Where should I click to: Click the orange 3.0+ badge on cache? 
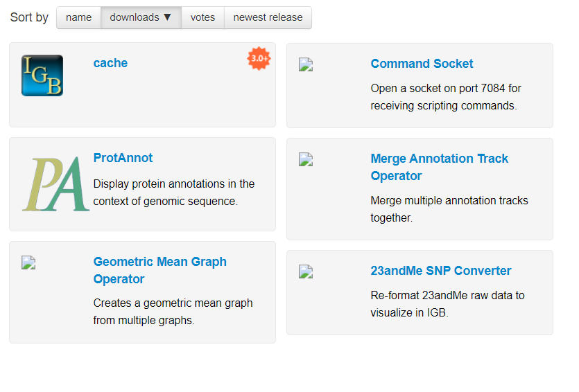259,59
